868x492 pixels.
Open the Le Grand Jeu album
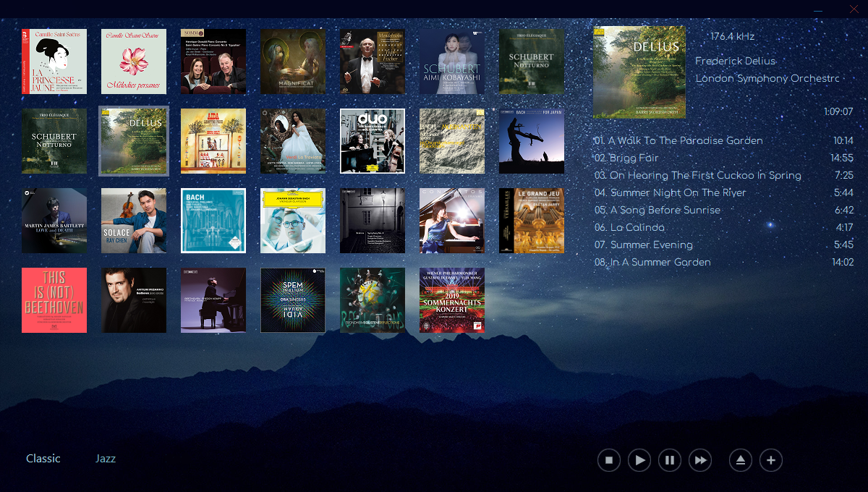coord(532,221)
